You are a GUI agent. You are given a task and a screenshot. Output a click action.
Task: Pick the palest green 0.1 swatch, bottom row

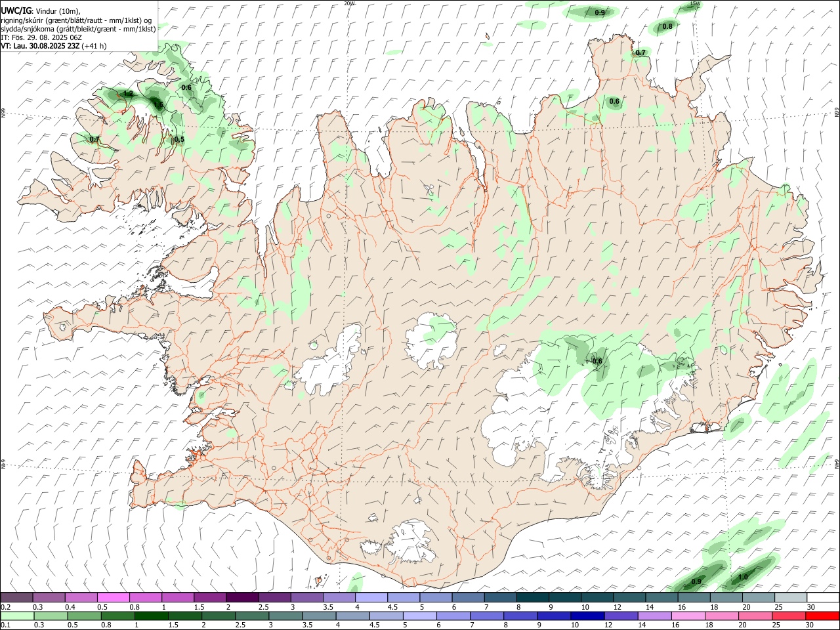coord(16,616)
